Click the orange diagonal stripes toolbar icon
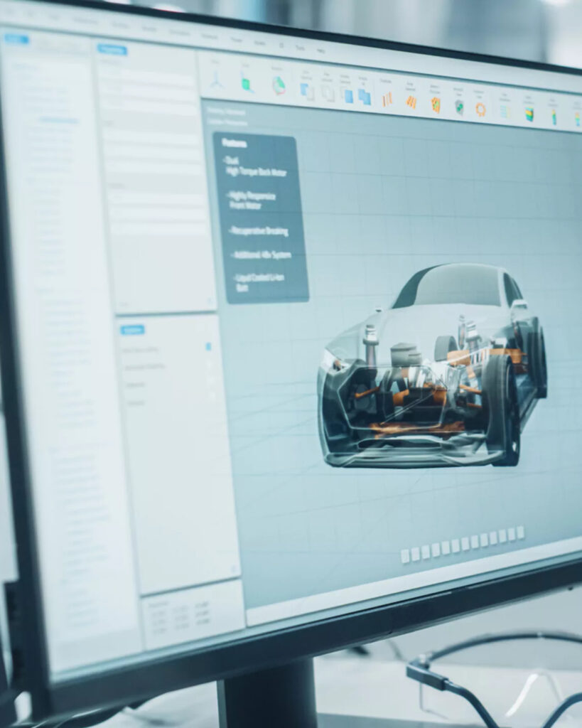The image size is (582, 728). click(x=411, y=102)
